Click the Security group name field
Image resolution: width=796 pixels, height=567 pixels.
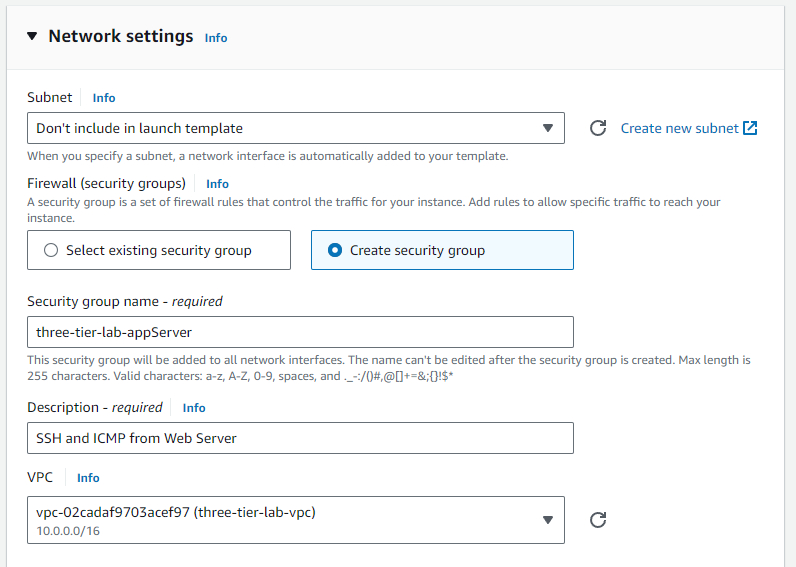(300, 332)
